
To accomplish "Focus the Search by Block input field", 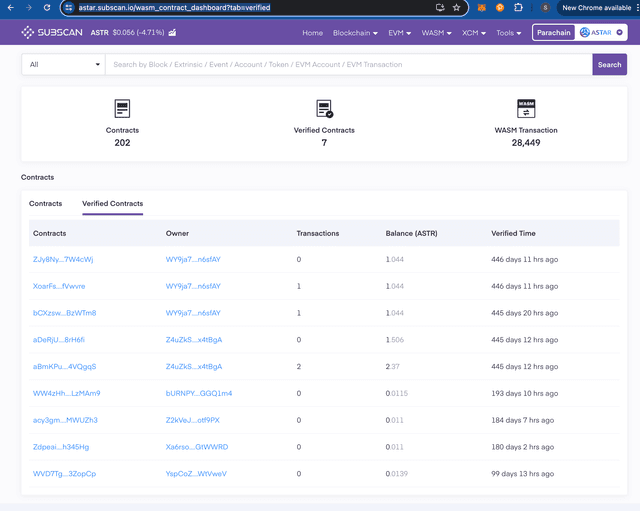I will pyautogui.click(x=349, y=64).
